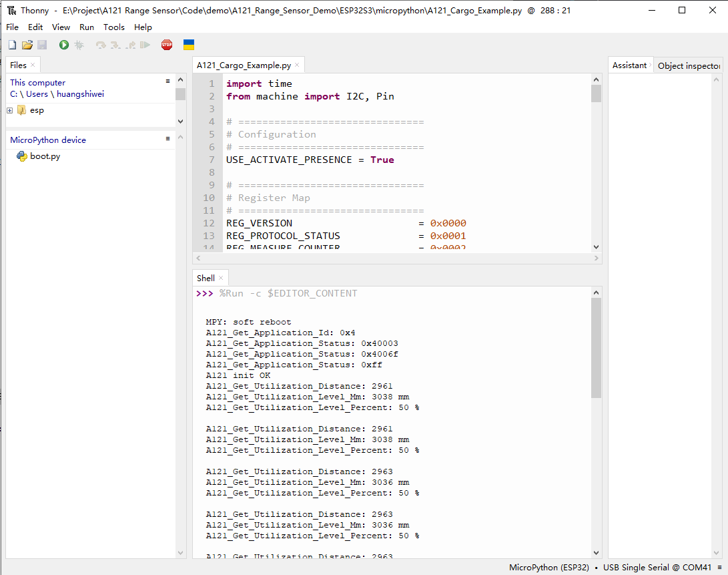The height and width of the screenshot is (575, 728).
Task: Click the Save disk icon
Action: click(x=42, y=45)
